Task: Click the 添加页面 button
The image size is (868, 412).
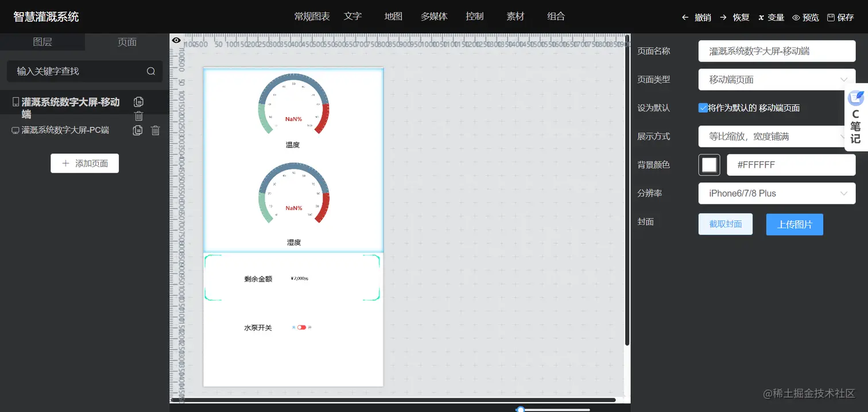Action: [84, 163]
